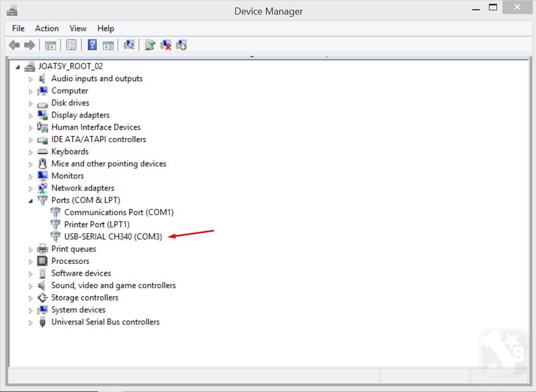
Task: Select the Display adapters category icon
Action: pyautogui.click(x=42, y=115)
